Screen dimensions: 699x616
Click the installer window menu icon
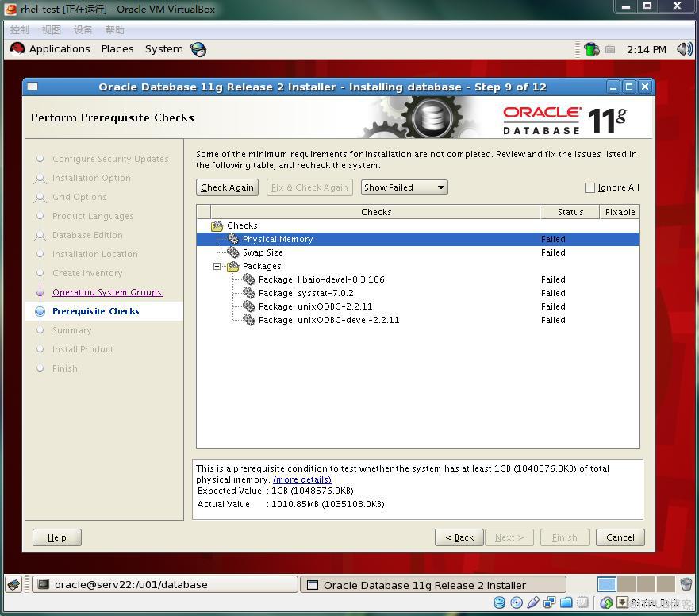(33, 87)
